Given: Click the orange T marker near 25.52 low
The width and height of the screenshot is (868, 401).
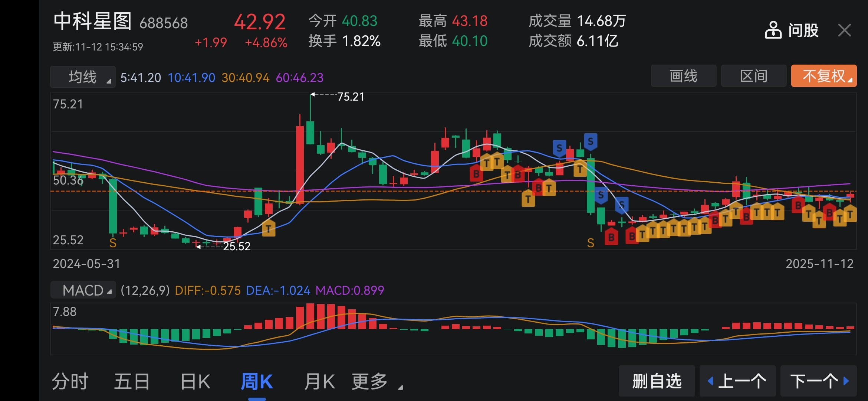Looking at the screenshot, I should pyautogui.click(x=269, y=228).
